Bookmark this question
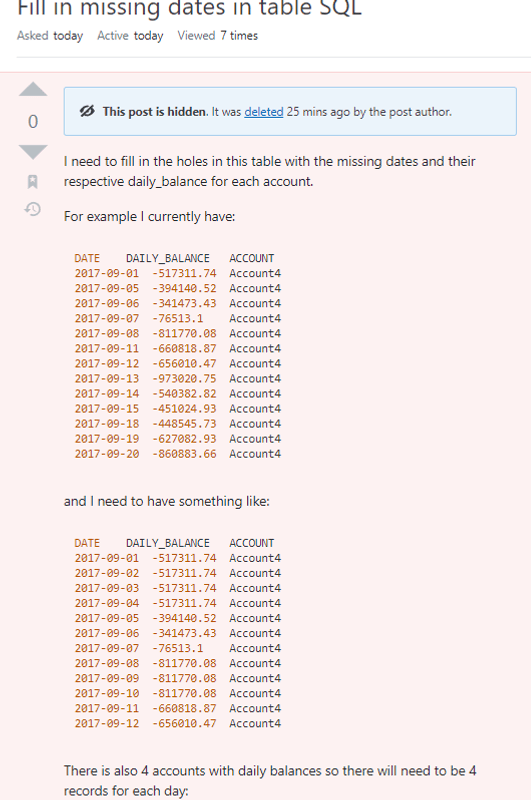 click(x=33, y=181)
